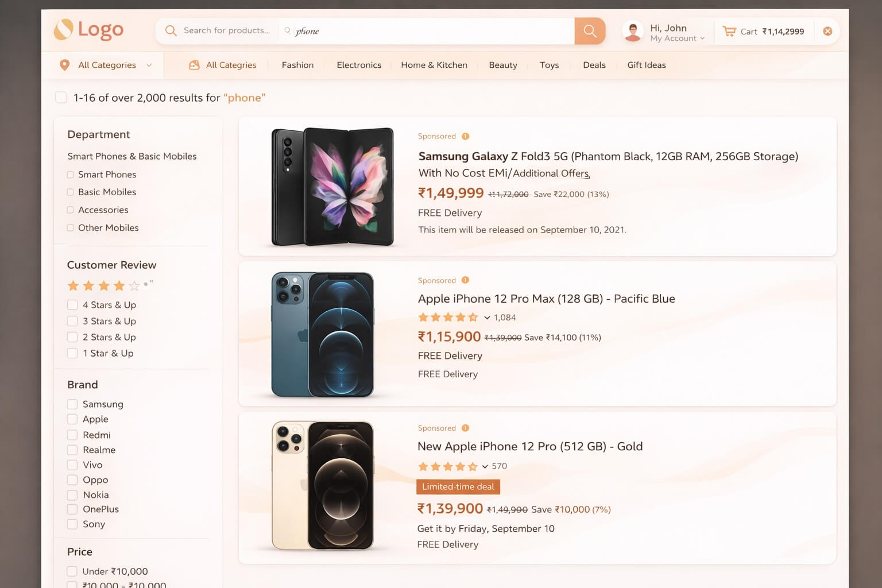Open the Deals menu item
The width and height of the screenshot is (882, 588).
pos(594,65)
